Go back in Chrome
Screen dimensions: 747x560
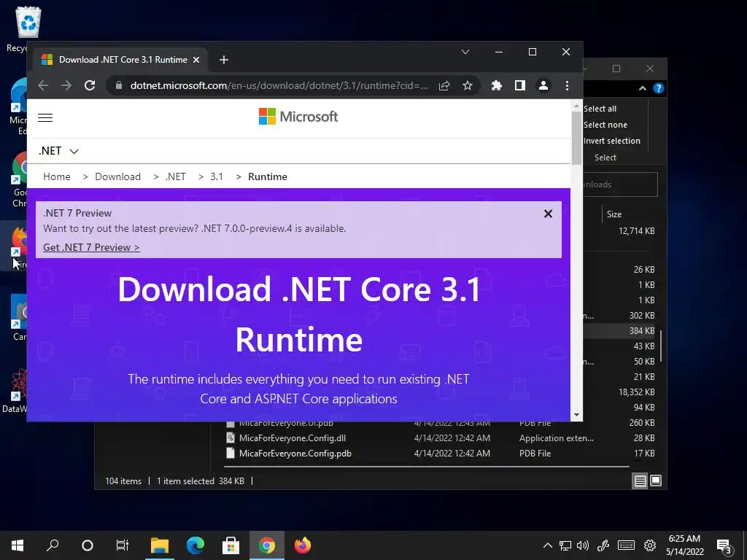[43, 86]
